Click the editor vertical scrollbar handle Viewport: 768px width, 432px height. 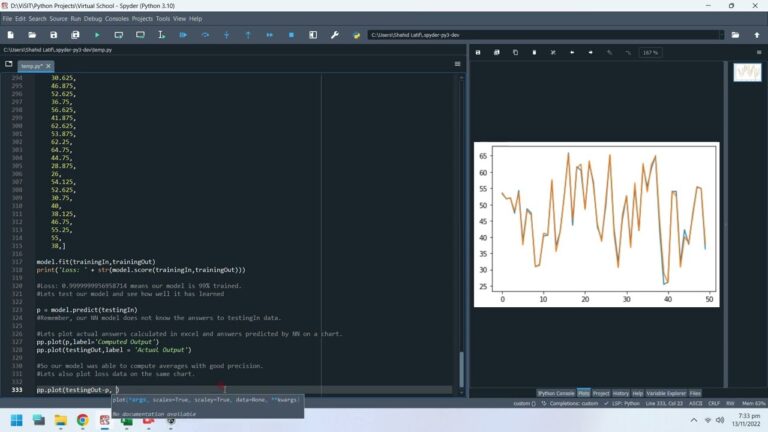tap(461, 369)
